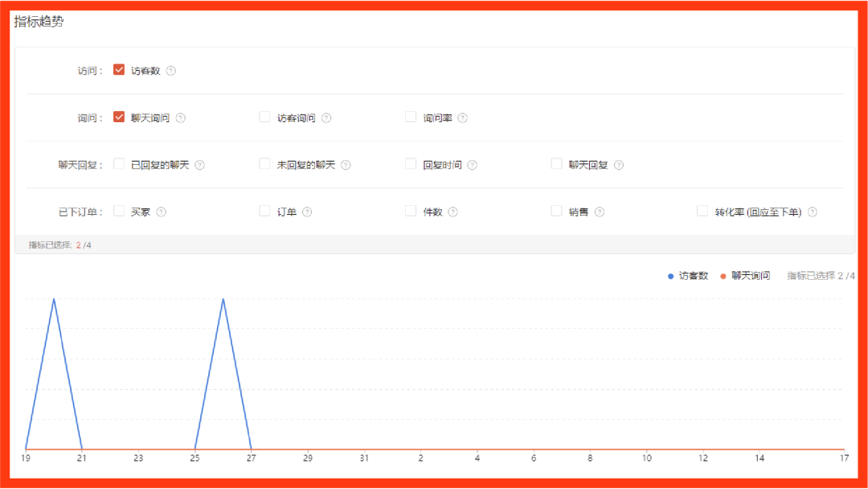Viewport: 868px width, 489px height.
Task: Click the help icon next to 买家
Action: [x=162, y=212]
